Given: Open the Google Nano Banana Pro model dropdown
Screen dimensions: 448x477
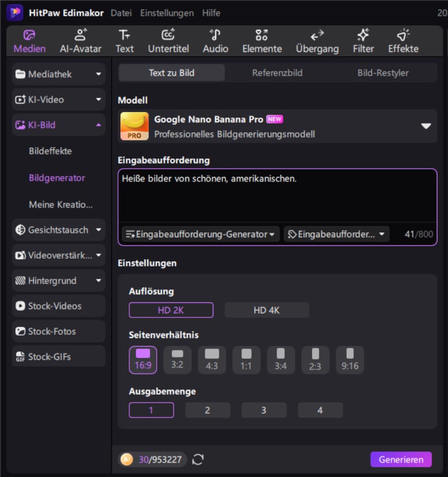Looking at the screenshot, I should point(426,126).
